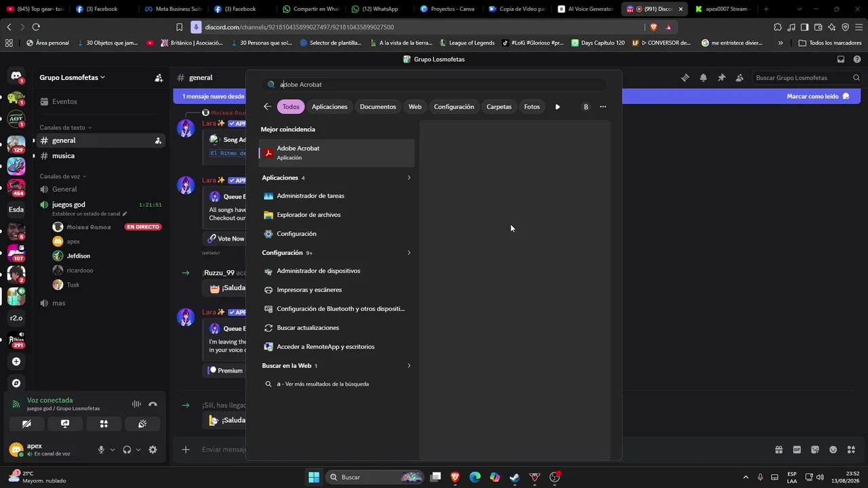This screenshot has height=488, width=868.
Task: Expand the Configuración results group
Action: pyautogui.click(x=409, y=253)
